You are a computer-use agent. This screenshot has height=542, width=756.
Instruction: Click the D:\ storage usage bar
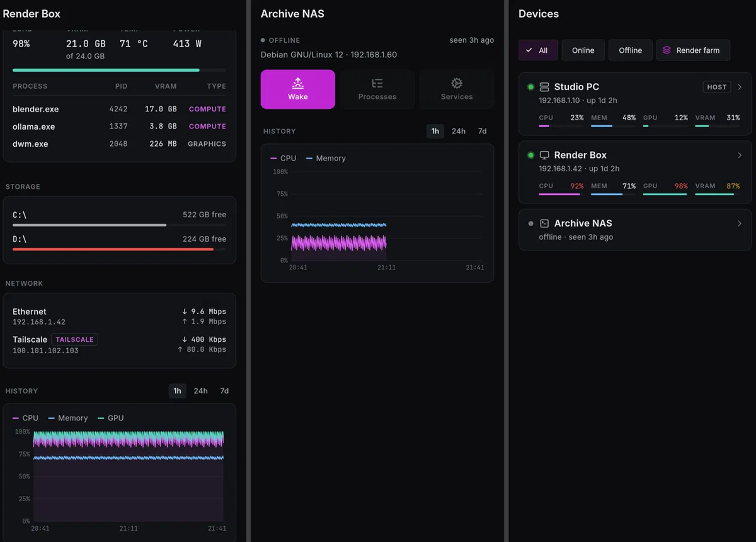119,249
